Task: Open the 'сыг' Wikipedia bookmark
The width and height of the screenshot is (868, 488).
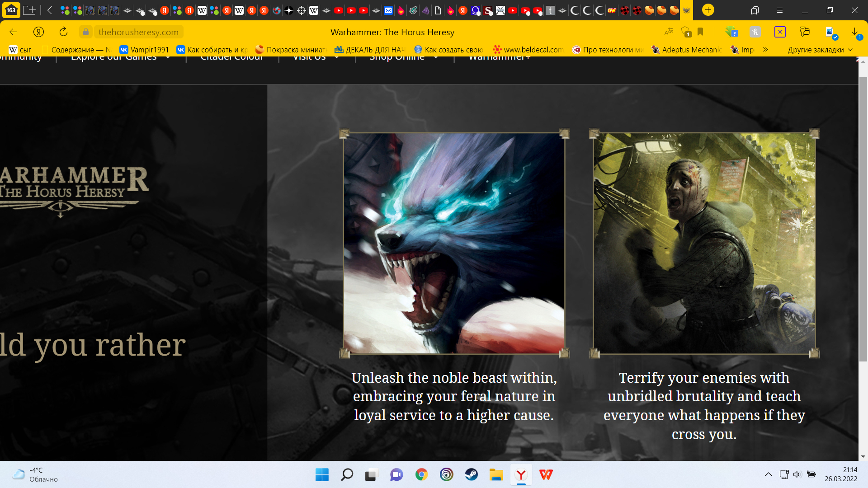Action: click(x=20, y=50)
